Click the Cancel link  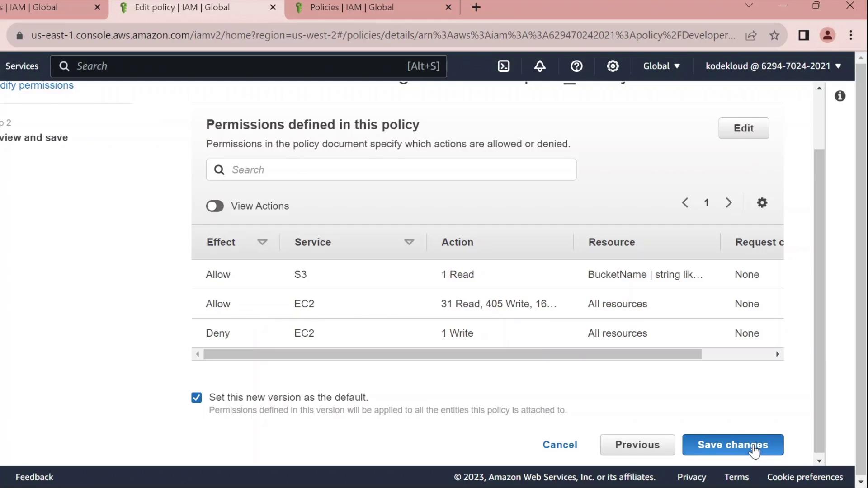click(560, 445)
